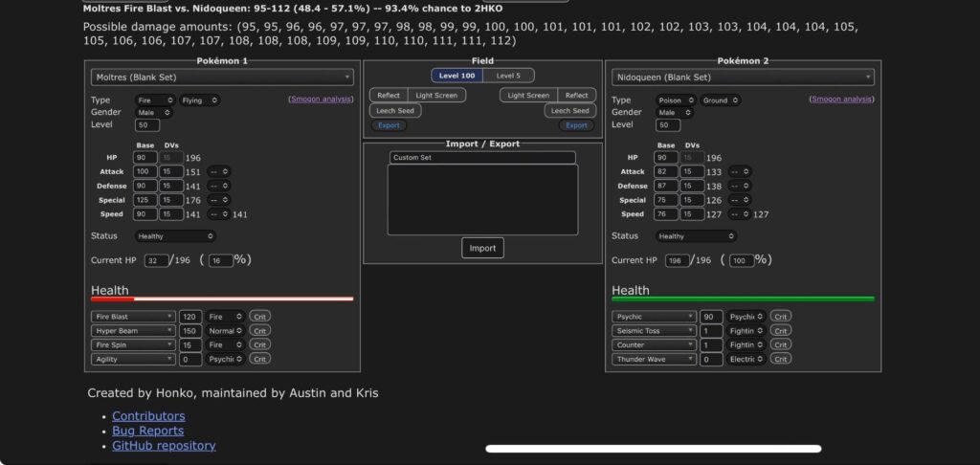Open Agility move selector
The height and width of the screenshot is (465, 980).
click(x=133, y=359)
